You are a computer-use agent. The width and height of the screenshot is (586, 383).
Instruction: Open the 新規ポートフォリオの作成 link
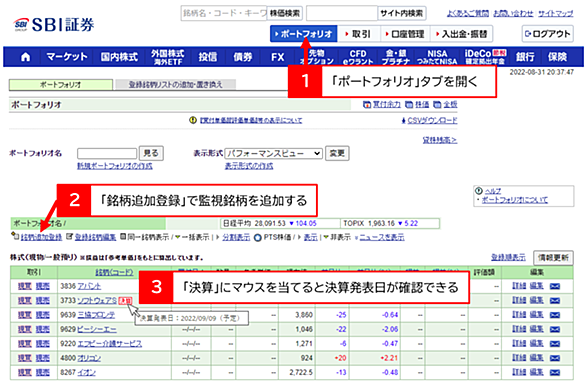click(x=115, y=166)
